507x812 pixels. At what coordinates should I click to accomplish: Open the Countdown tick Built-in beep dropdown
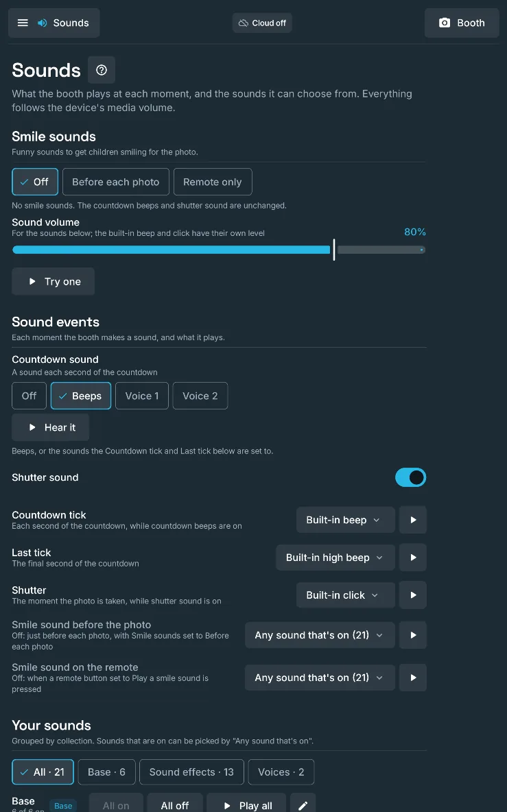tap(345, 520)
